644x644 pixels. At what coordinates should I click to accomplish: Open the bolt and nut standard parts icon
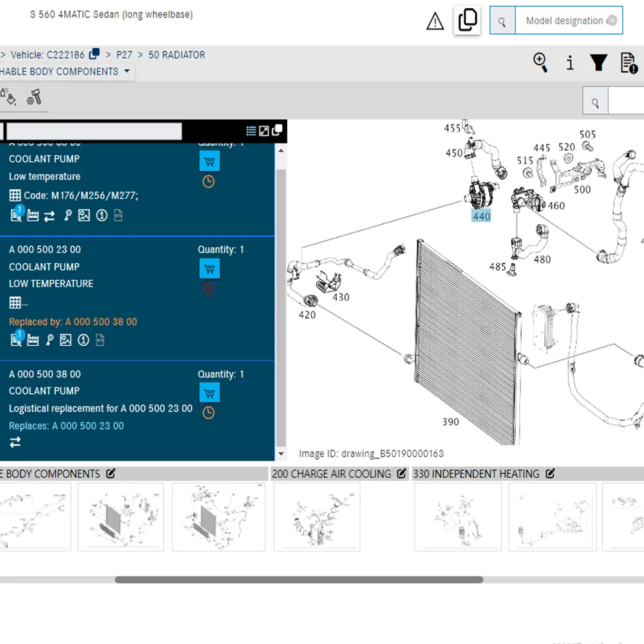click(x=34, y=97)
